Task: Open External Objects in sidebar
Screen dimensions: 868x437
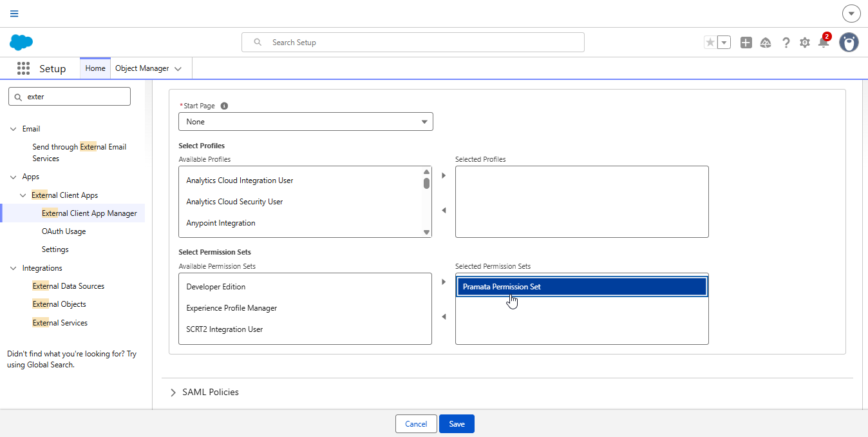Action: [x=59, y=304]
